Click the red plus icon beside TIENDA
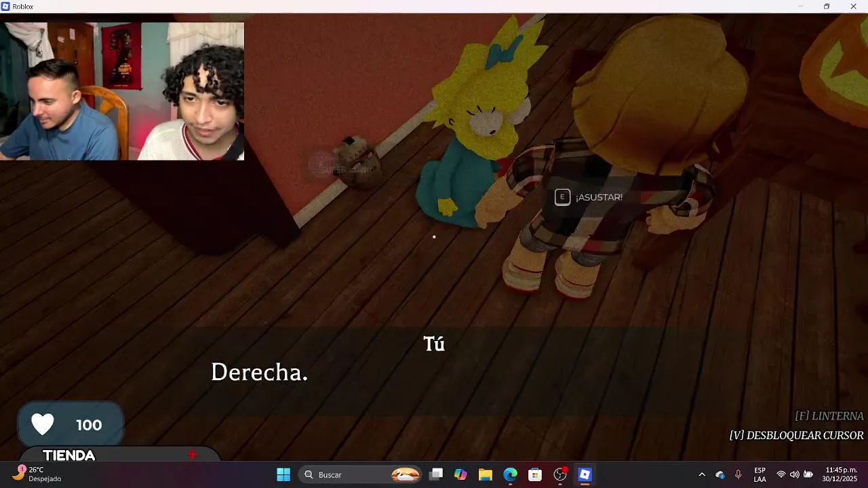 [x=193, y=455]
